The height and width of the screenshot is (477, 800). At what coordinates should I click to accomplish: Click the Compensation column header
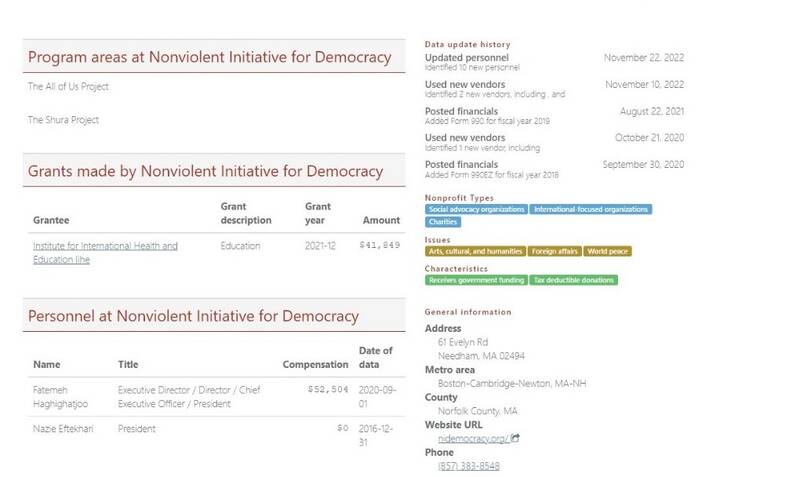pos(315,363)
